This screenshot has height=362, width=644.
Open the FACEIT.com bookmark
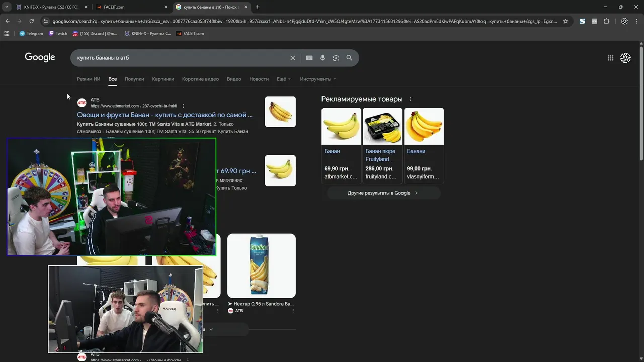pyautogui.click(x=190, y=33)
